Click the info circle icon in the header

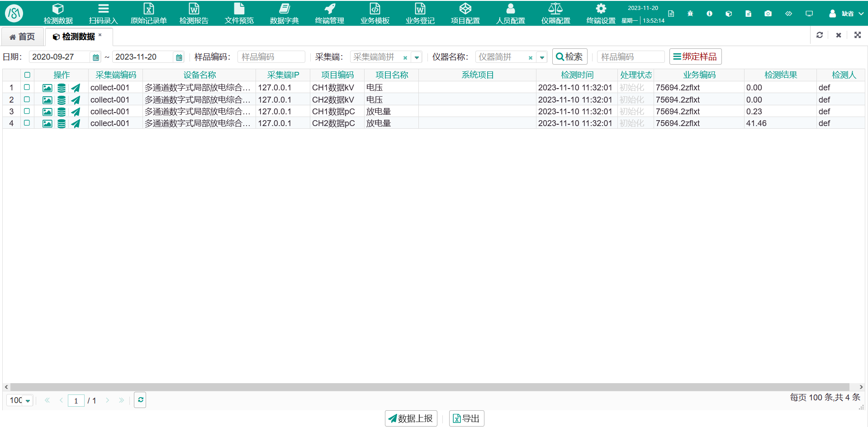coord(709,14)
